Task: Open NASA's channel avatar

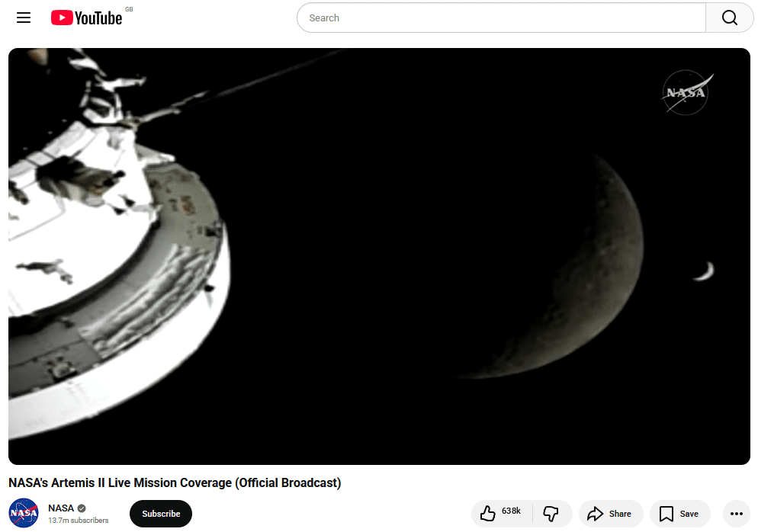Action: point(24,513)
